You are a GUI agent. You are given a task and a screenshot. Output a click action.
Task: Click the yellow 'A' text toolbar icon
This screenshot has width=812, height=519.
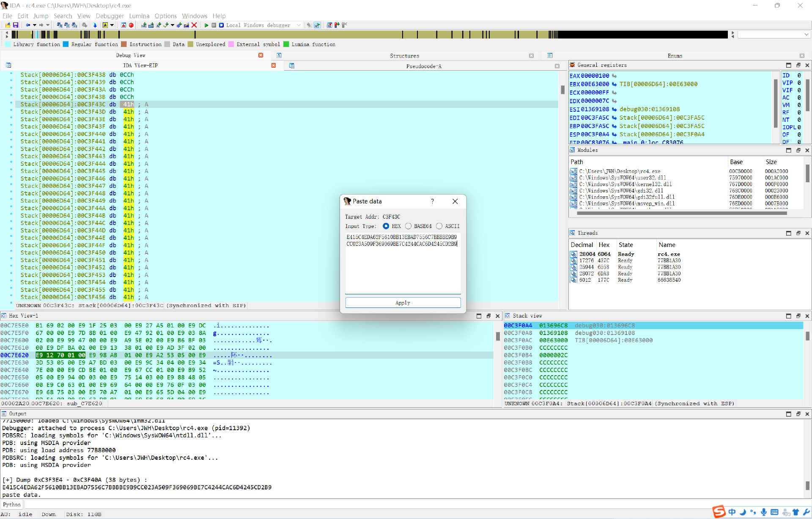coord(105,25)
